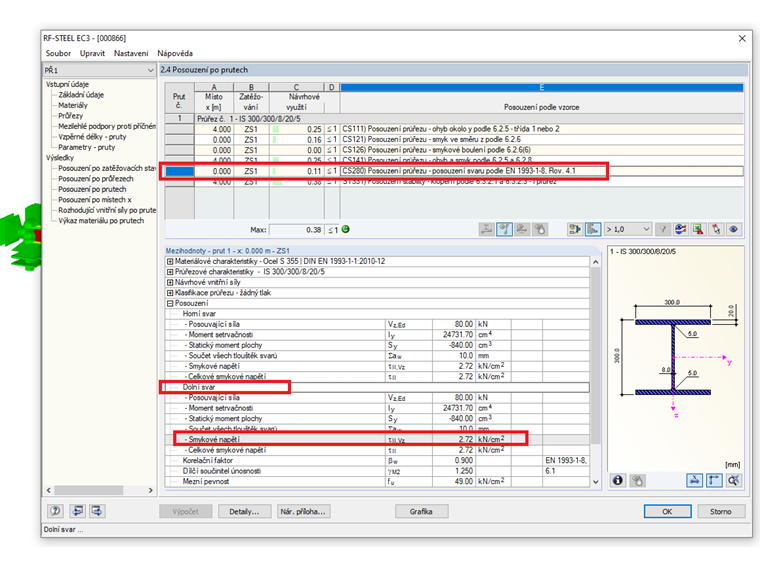760x570 pixels.
Task: Open the Nápověda menu
Action: pos(175,53)
